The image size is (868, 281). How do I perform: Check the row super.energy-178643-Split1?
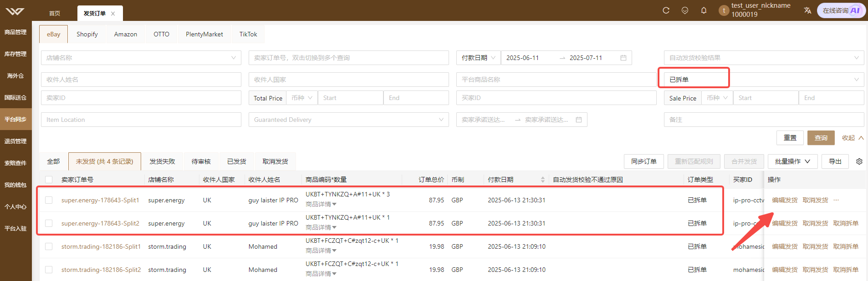tap(49, 200)
